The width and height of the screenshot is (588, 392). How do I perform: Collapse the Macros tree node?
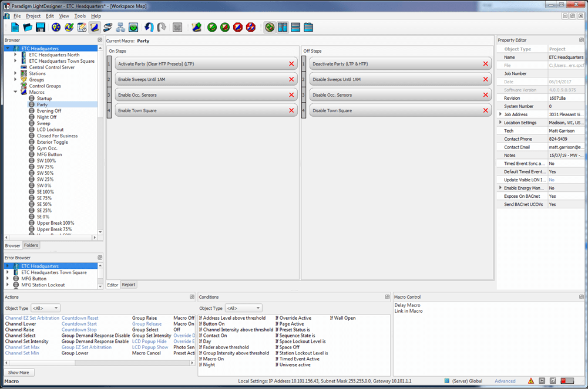click(15, 92)
